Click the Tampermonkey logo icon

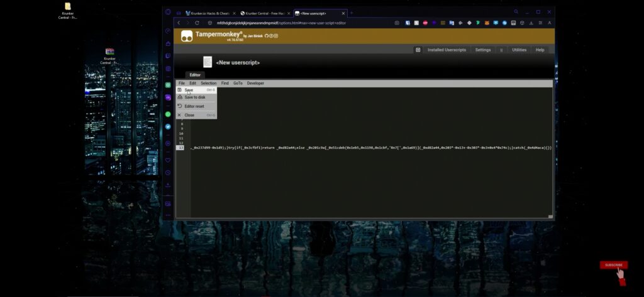tap(187, 36)
